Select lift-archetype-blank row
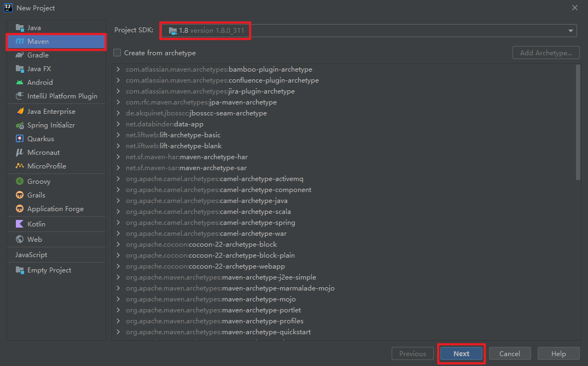This screenshot has height=366, width=588. point(344,146)
